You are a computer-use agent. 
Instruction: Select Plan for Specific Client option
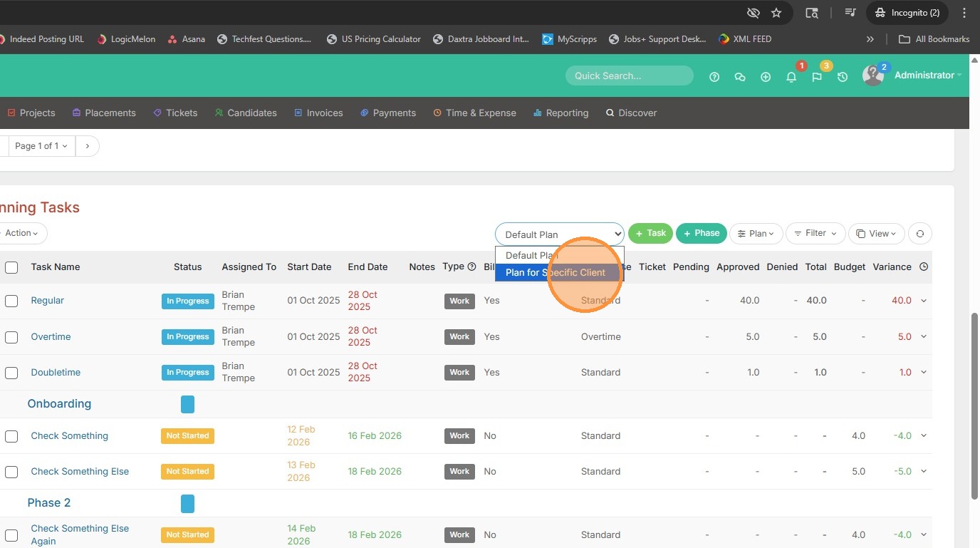point(560,273)
